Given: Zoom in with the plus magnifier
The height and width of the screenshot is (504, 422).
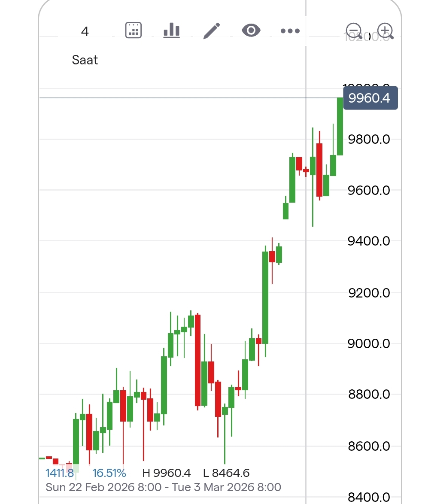Looking at the screenshot, I should [x=386, y=31].
